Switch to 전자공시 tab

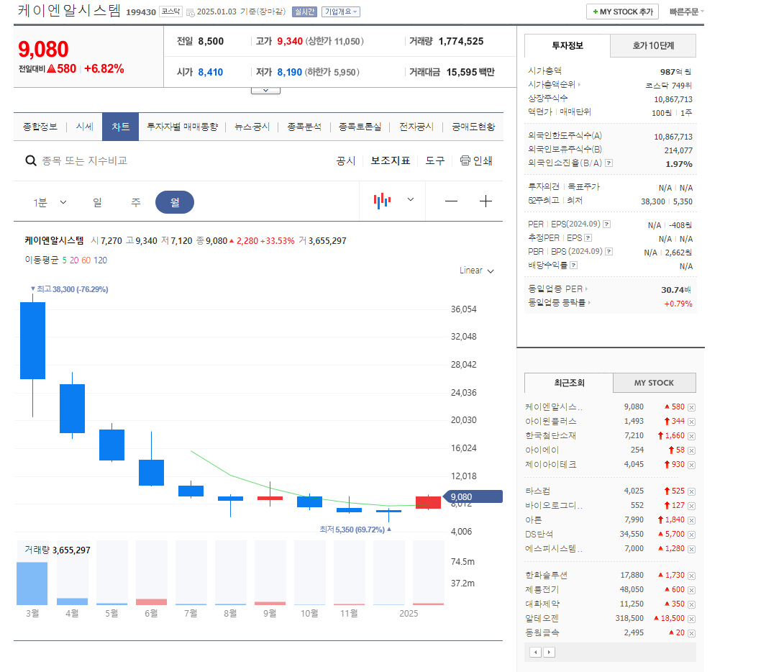pos(416,127)
